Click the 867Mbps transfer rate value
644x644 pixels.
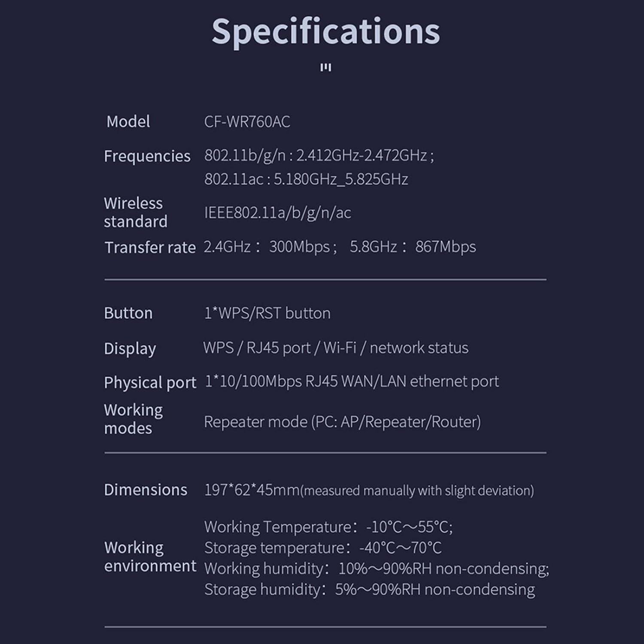tap(445, 247)
